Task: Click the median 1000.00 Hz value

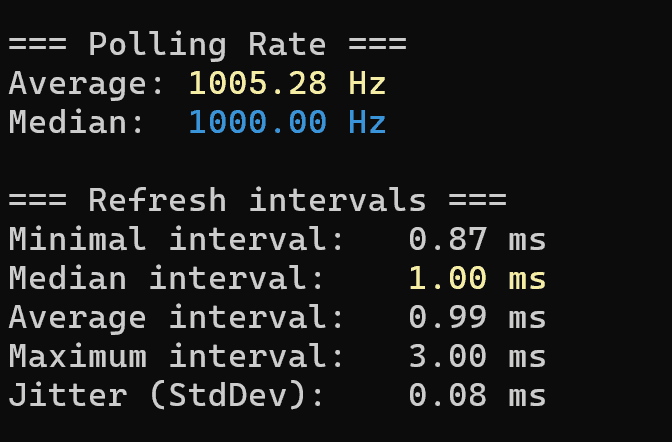Action: tap(287, 122)
